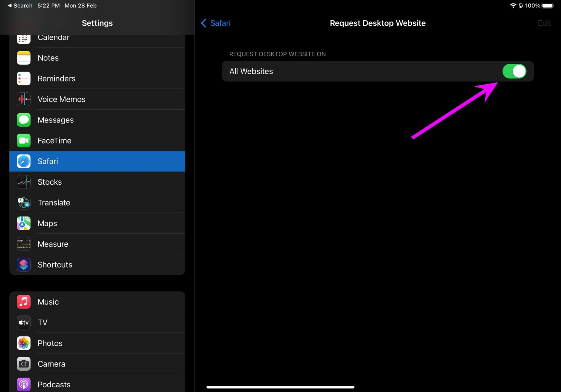Return to Search app in status bar
The height and width of the screenshot is (392, 561).
click(x=20, y=6)
